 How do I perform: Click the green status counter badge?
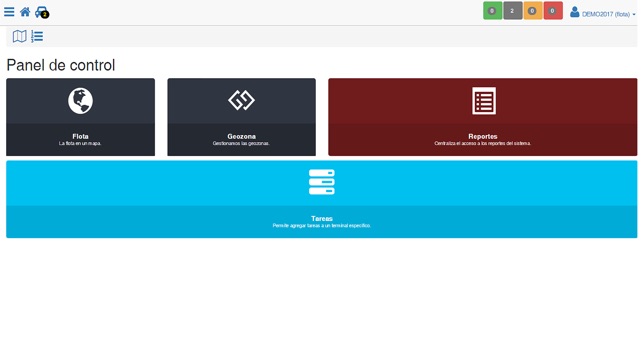[493, 11]
